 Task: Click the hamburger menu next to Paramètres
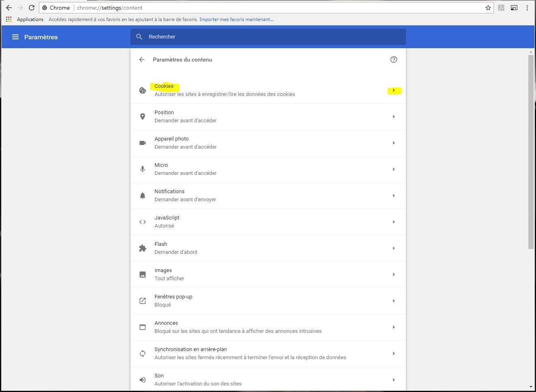15,37
